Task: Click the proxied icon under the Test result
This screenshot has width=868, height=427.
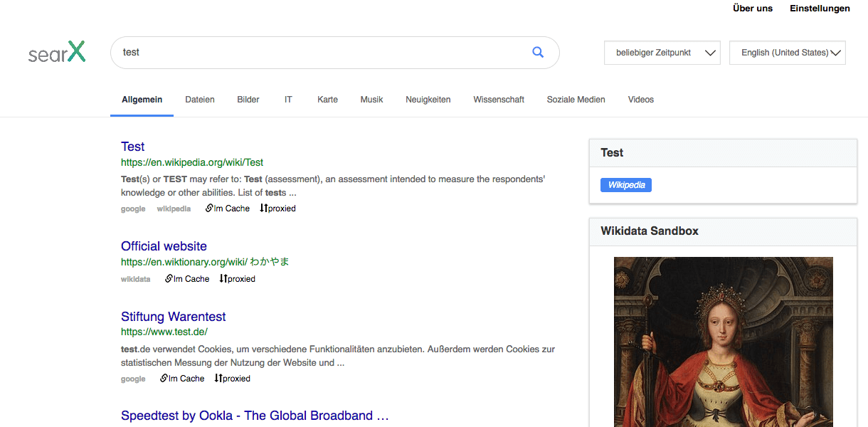Action: [277, 208]
